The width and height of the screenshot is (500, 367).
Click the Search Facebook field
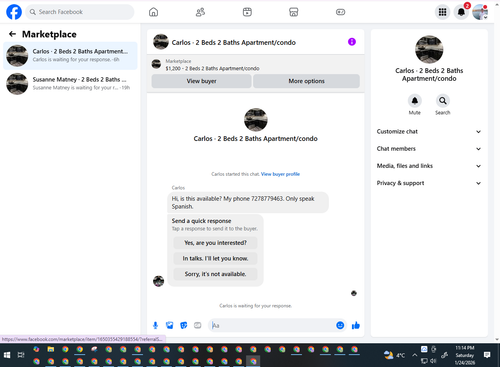point(80,12)
